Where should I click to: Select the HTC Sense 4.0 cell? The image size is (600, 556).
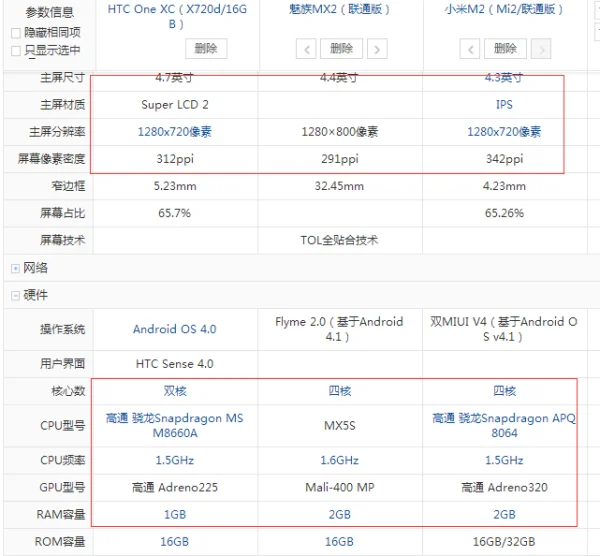click(x=174, y=364)
